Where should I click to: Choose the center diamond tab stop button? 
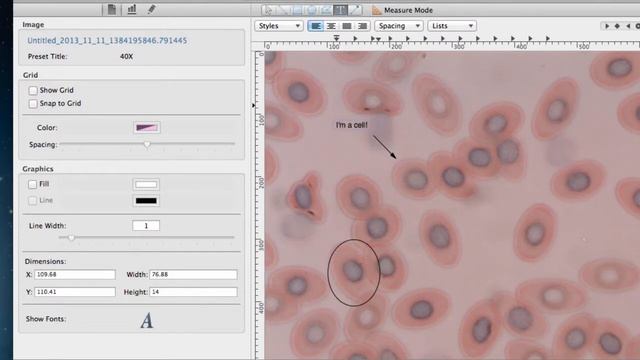617,26
